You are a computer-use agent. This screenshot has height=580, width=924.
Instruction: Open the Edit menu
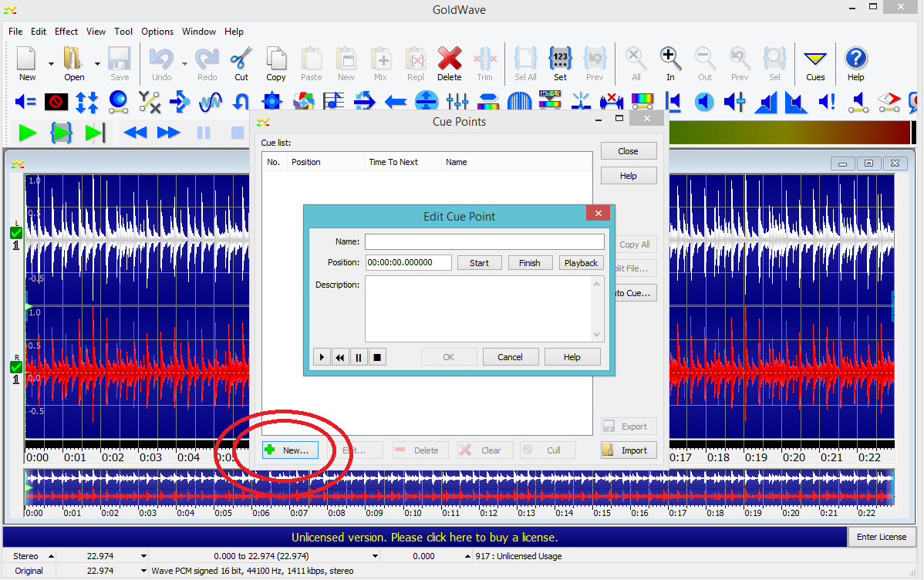[x=39, y=32]
